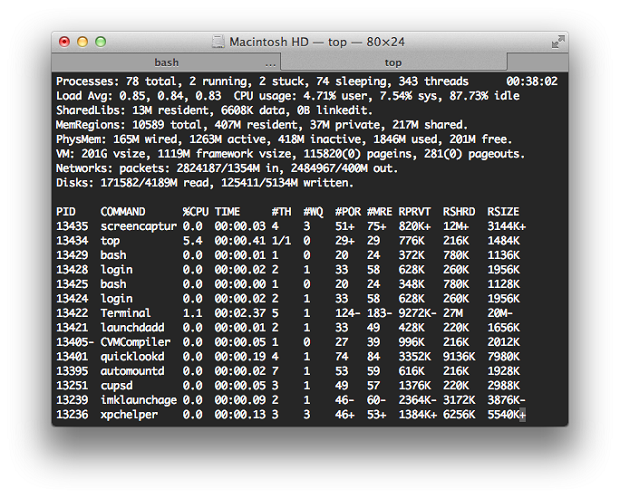Click the Macintosh HD drive icon in title bar
Screen dimensions: 620x498
218,42
